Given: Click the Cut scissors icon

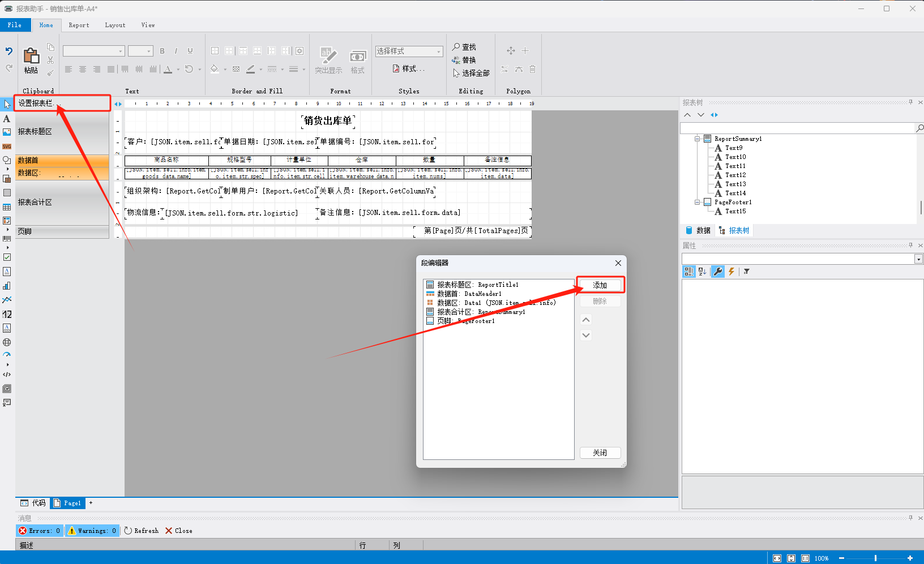Looking at the screenshot, I should pos(50,60).
